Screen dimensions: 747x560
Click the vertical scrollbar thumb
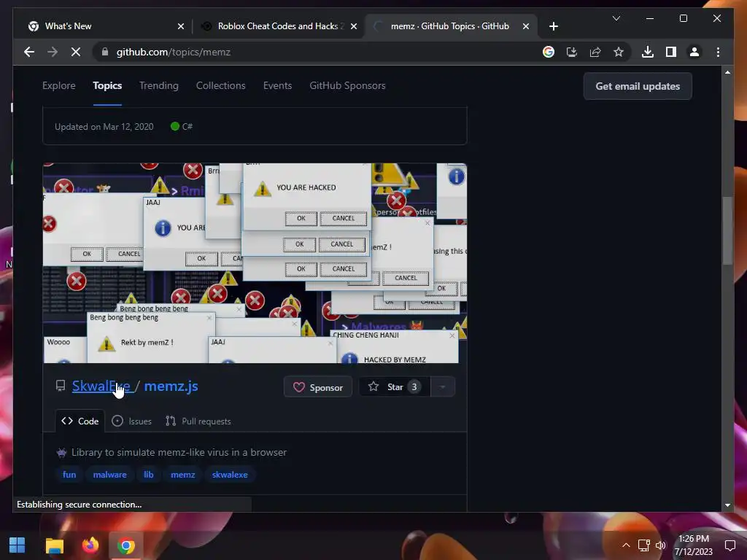[x=727, y=231]
